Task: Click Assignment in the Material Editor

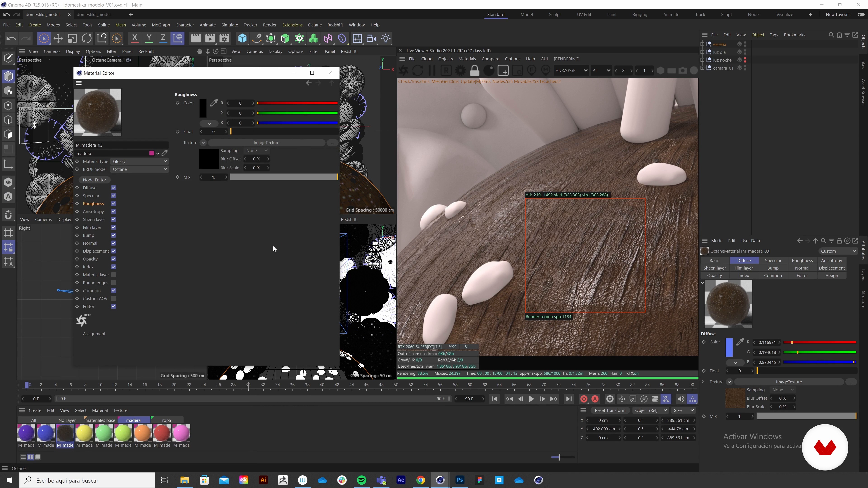Action: 94,334
